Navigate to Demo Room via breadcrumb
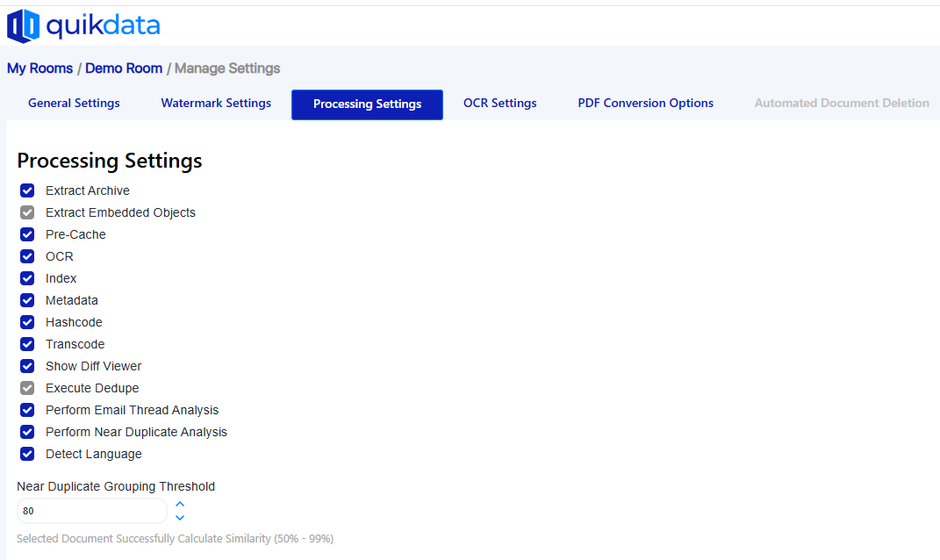Screen dimensions: 940x560 (124, 68)
